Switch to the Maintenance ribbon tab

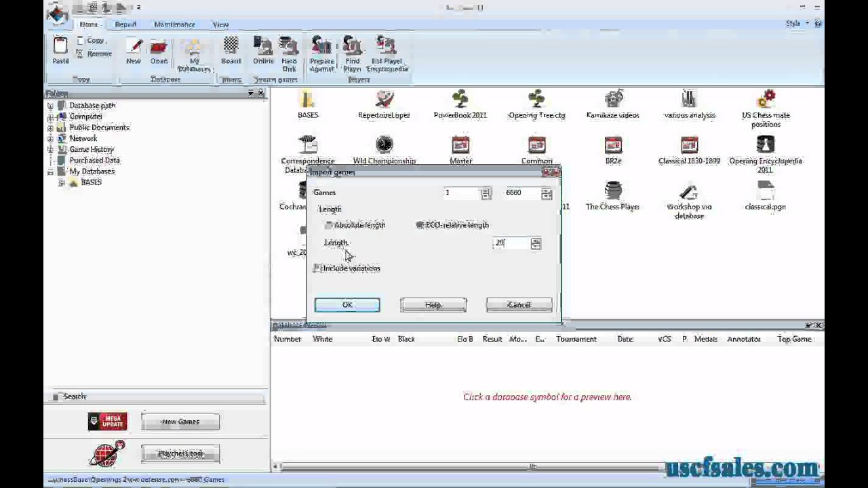[174, 24]
